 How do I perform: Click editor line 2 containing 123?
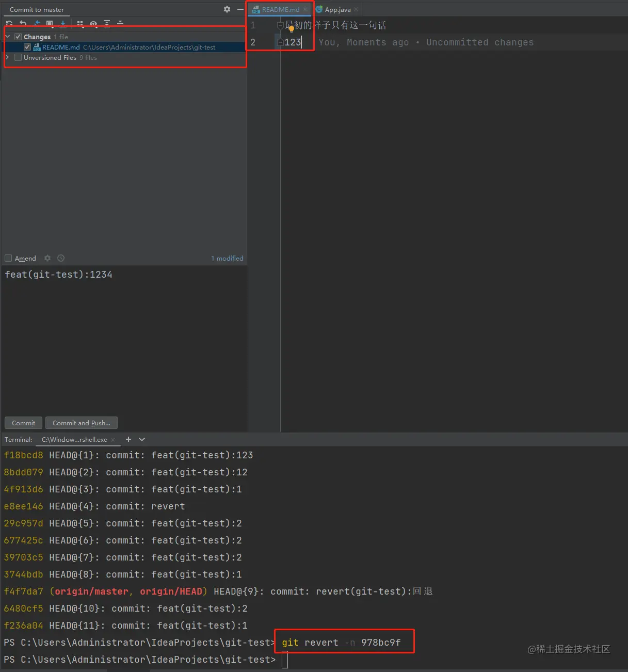(x=293, y=42)
